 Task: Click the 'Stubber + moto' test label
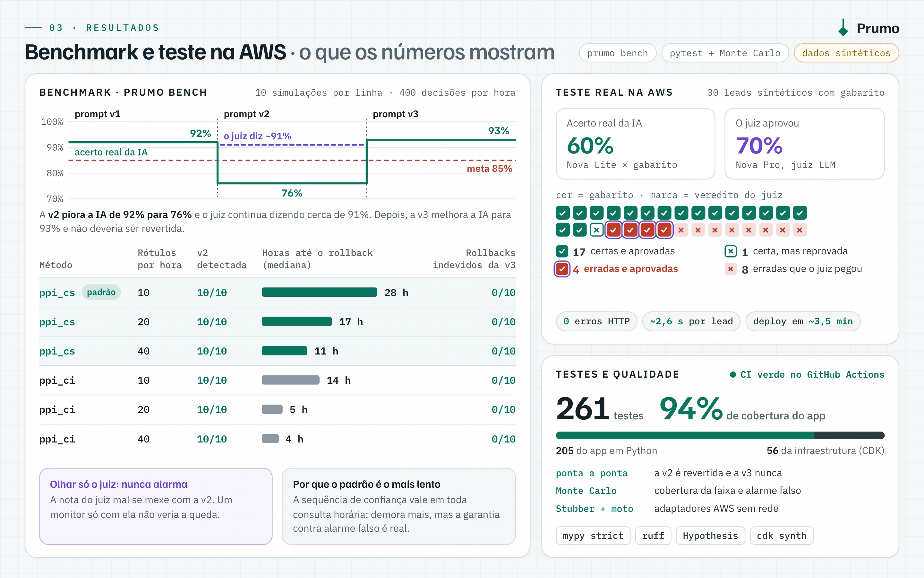pos(594,508)
